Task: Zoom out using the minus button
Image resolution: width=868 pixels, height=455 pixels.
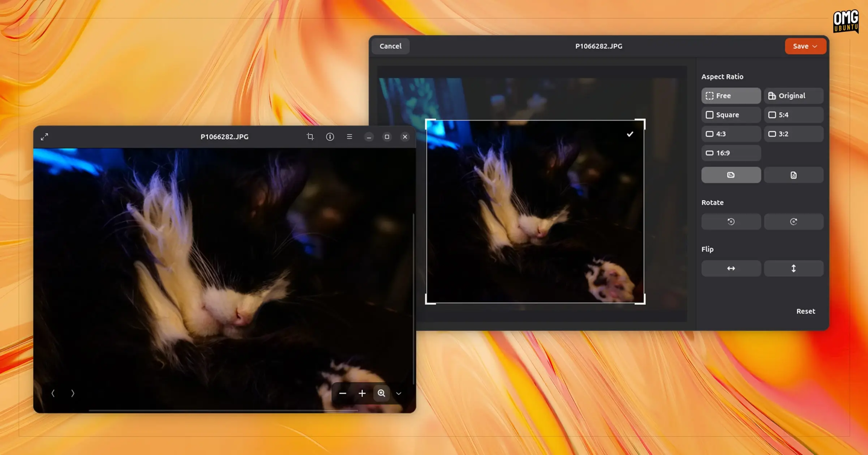Action: pos(342,394)
